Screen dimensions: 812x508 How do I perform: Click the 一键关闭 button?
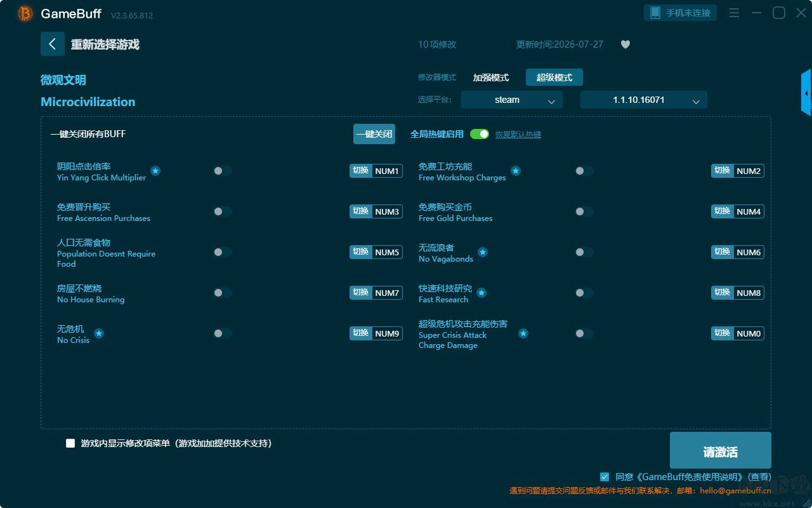tap(374, 134)
